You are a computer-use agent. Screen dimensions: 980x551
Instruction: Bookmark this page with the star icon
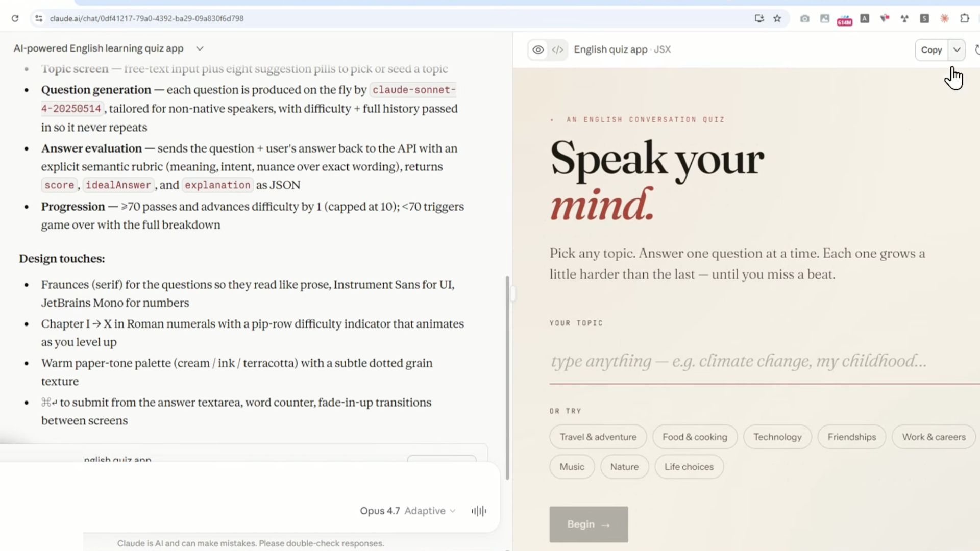[777, 18]
